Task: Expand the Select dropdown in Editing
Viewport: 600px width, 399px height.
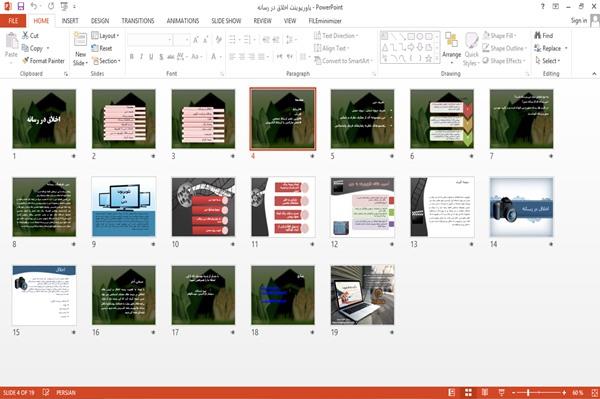Action: [548, 61]
